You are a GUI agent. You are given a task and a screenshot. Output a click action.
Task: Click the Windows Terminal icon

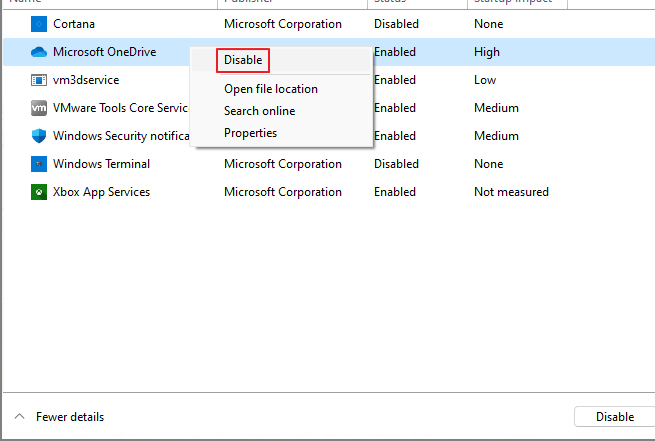pyautogui.click(x=39, y=164)
